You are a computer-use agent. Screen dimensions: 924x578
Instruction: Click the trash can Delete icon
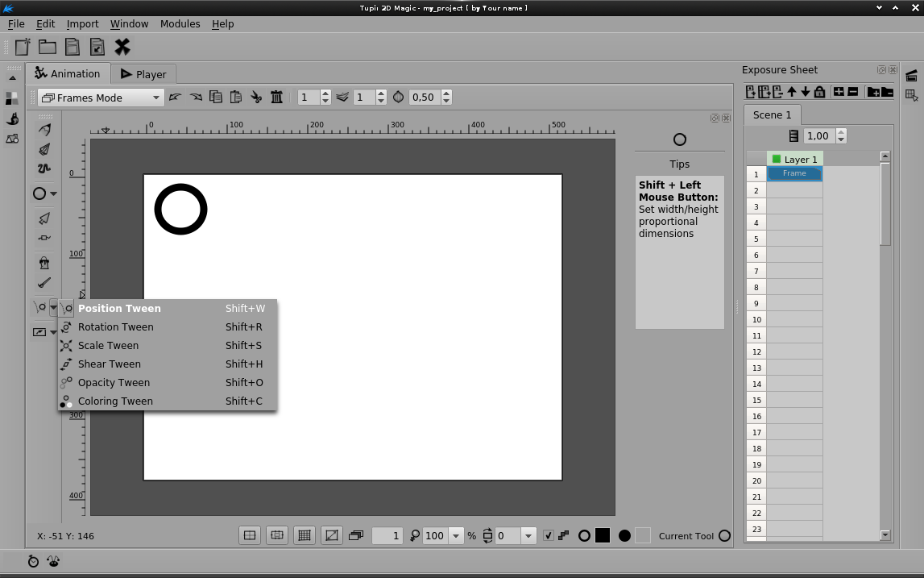[x=276, y=98]
